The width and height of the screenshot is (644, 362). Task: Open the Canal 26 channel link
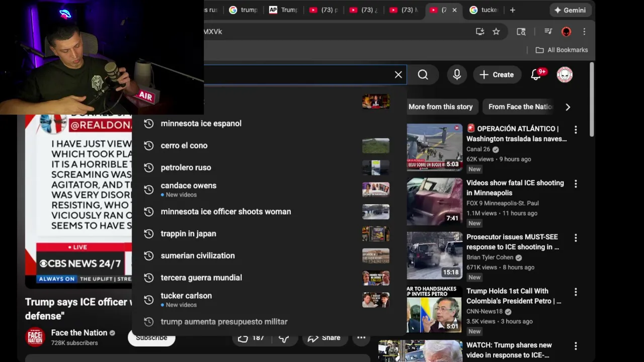click(478, 149)
